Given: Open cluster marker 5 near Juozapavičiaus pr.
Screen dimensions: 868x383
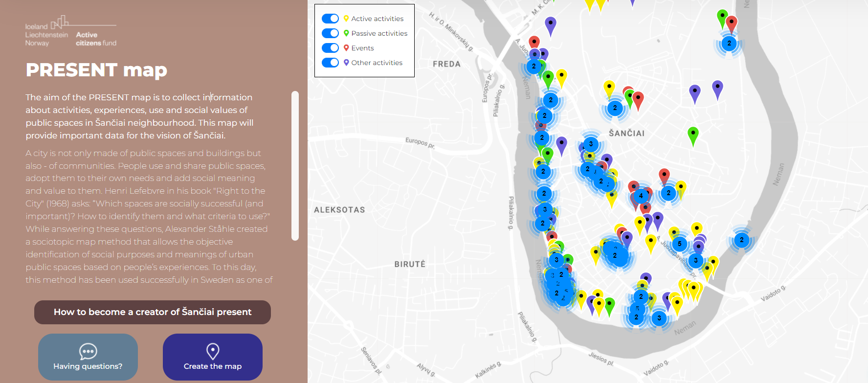Looking at the screenshot, I should [679, 244].
